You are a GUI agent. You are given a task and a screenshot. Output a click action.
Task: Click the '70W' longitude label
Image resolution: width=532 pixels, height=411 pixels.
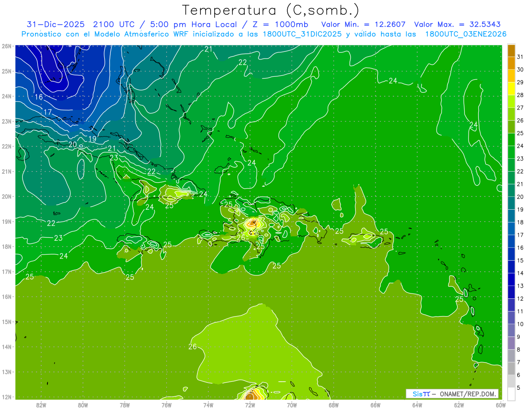coord(292,405)
